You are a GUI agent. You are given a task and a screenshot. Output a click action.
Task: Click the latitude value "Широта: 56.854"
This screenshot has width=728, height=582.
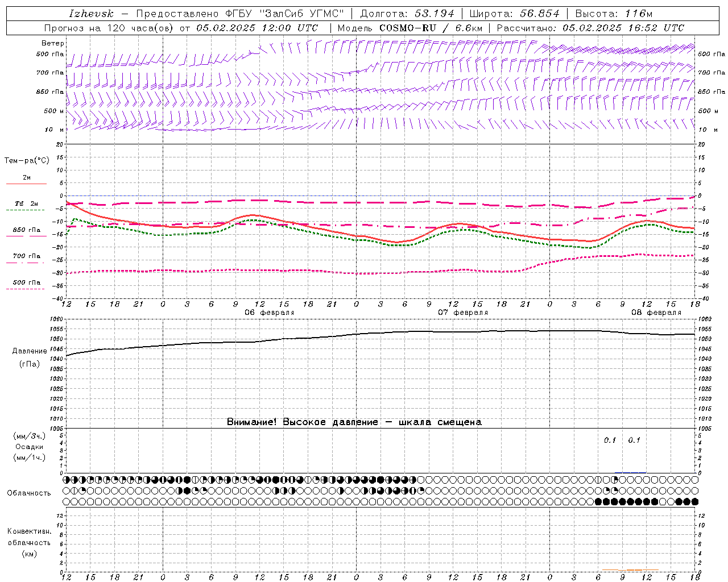514,14
